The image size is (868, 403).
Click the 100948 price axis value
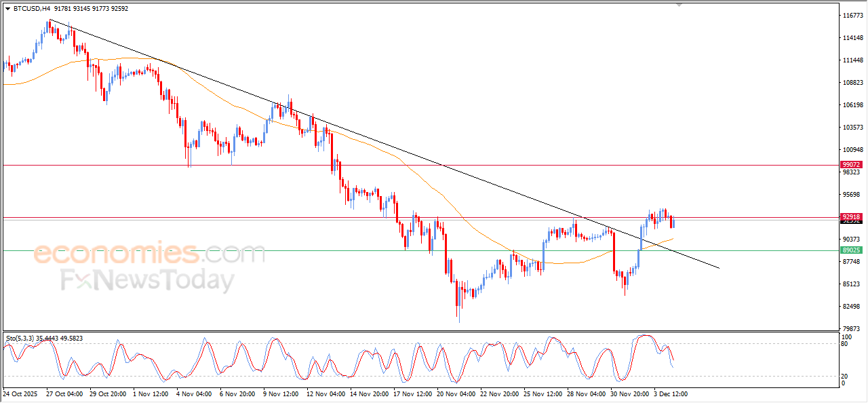(852, 150)
